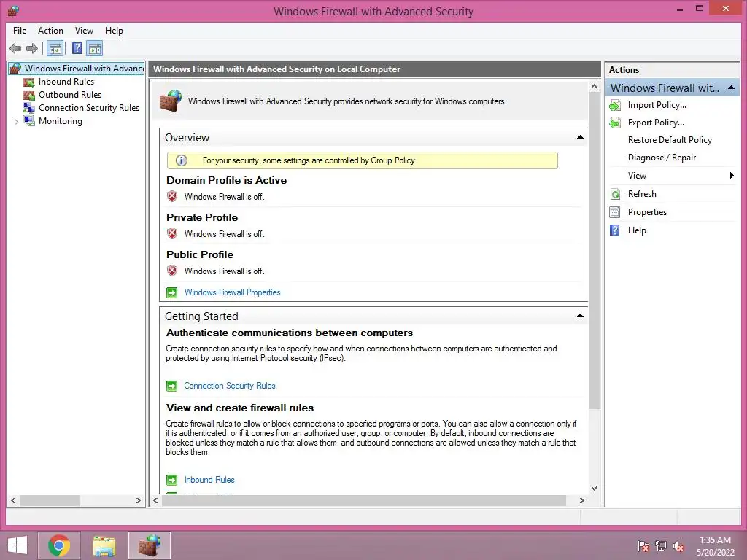Click the Outbound Rules tree icon
This screenshot has height=560, width=747.
pyautogui.click(x=29, y=95)
